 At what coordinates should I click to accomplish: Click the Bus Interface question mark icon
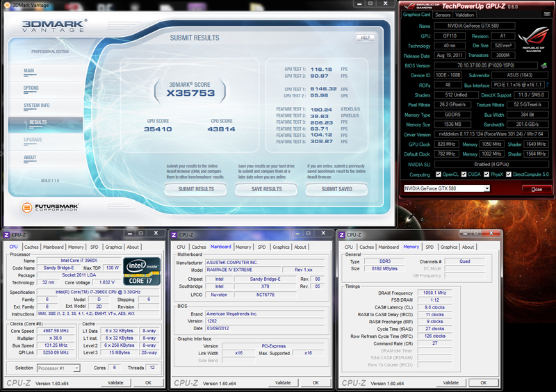pyautogui.click(x=547, y=85)
